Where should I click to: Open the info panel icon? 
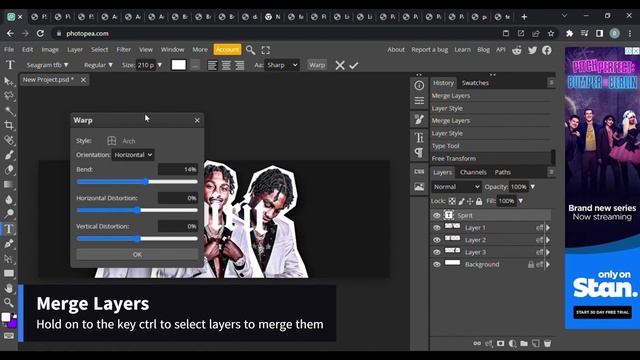click(x=419, y=85)
